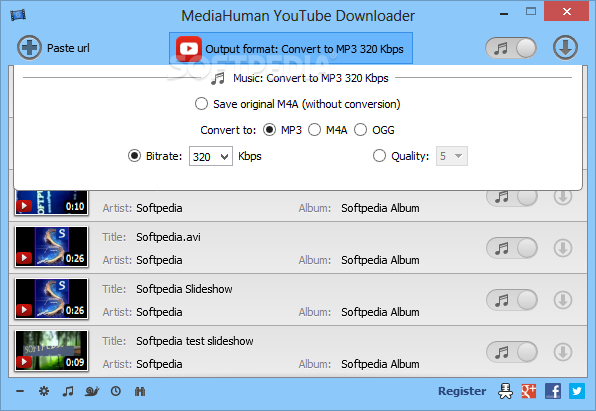Download the Softpedia.avi video
The width and height of the screenshot is (596, 411).
coord(563,248)
